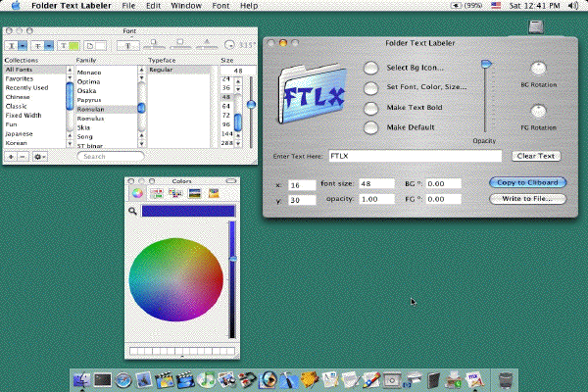Click the font size slider thumb
The width and height of the screenshot is (588, 392).
click(x=251, y=105)
